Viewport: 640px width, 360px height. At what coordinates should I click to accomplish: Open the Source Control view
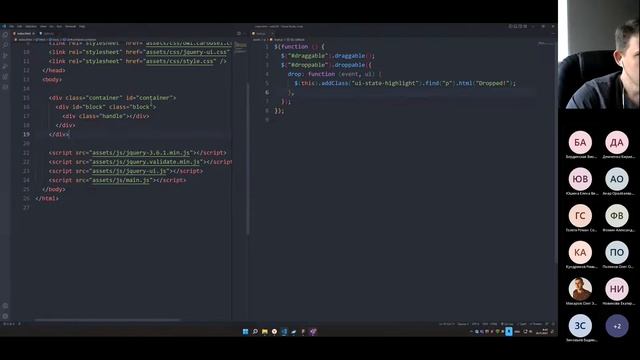click(x=5, y=56)
